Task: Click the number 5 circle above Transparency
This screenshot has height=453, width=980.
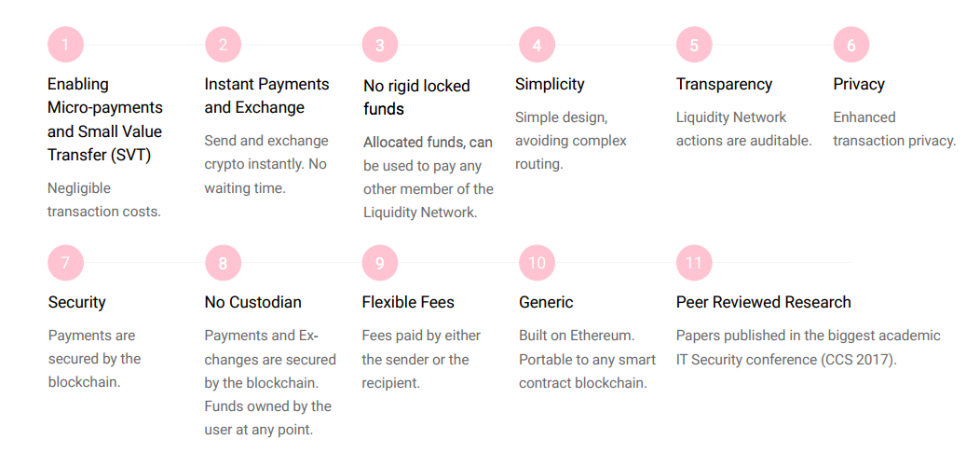Action: 694,45
